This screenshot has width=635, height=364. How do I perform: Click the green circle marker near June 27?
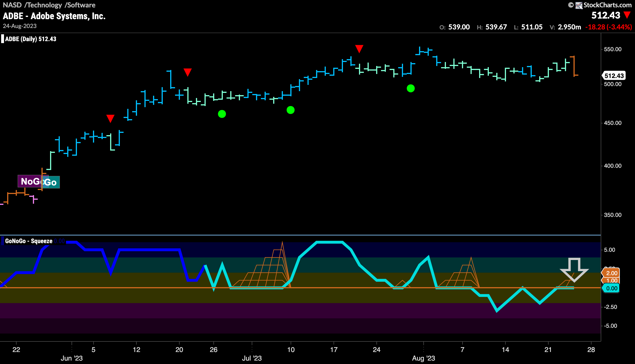click(222, 114)
